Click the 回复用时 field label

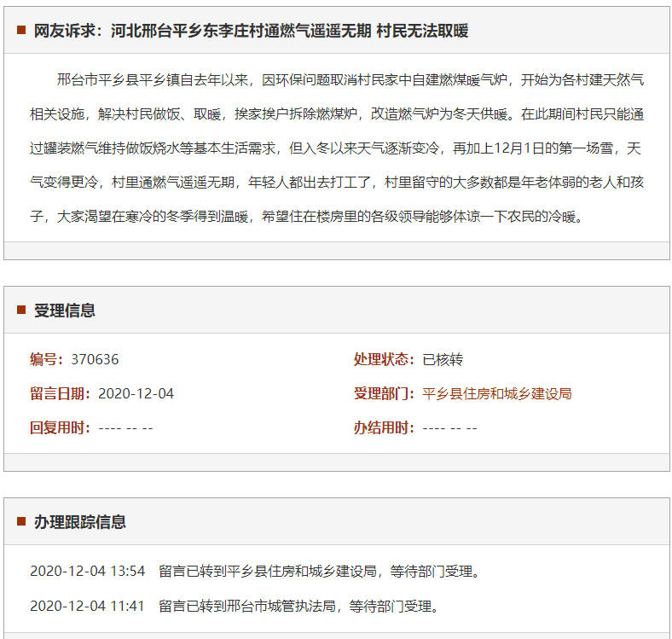pos(60,427)
